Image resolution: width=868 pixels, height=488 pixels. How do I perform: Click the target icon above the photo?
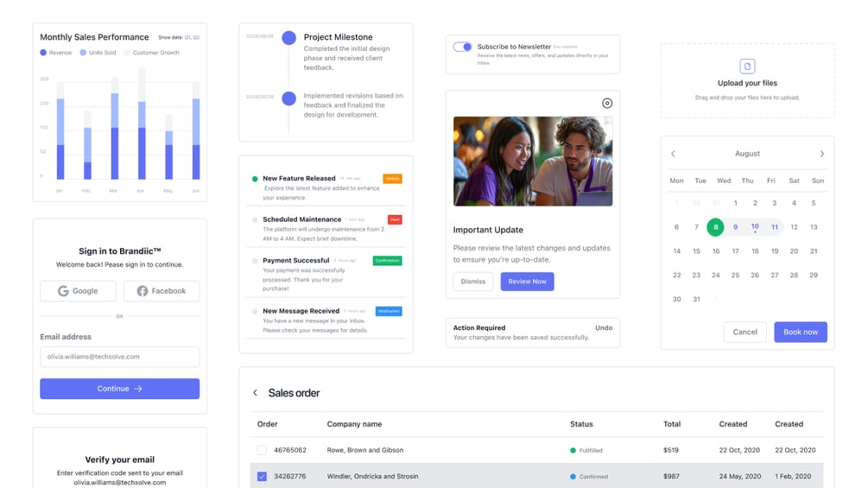point(607,104)
